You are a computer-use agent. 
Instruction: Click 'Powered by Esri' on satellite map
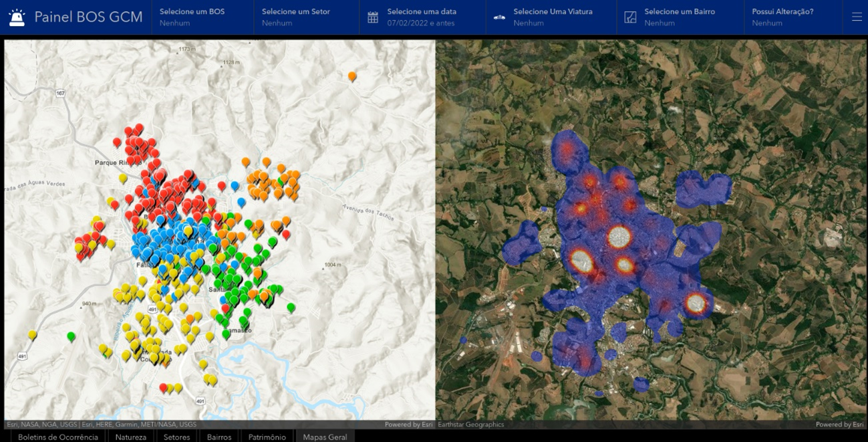click(839, 425)
